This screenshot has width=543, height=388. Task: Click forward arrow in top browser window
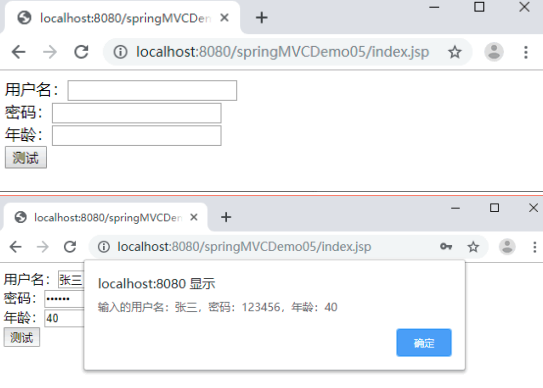pos(50,52)
